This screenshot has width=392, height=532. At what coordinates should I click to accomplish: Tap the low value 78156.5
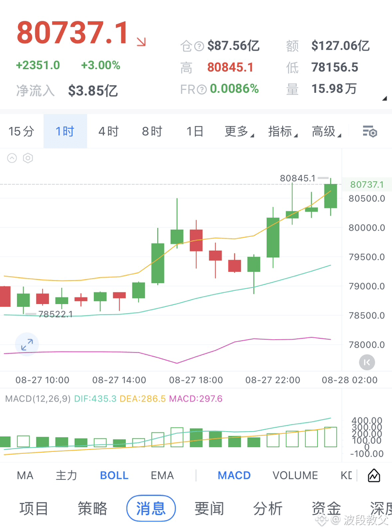[335, 67]
